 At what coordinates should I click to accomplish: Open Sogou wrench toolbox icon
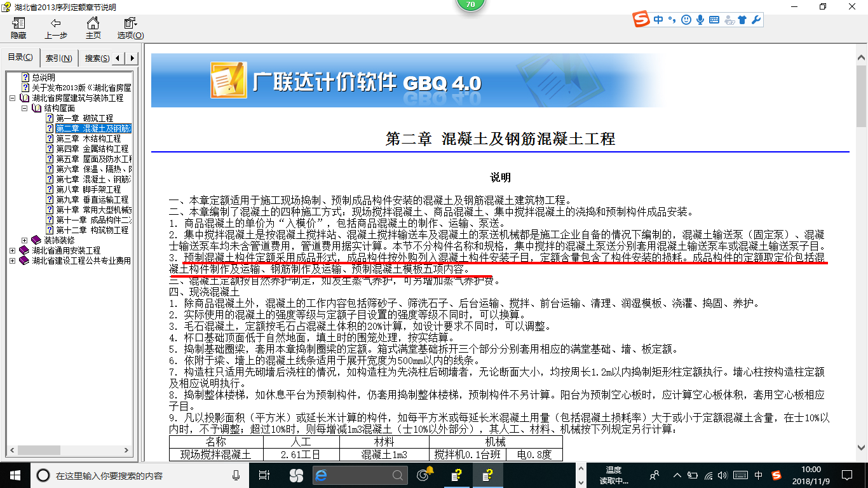pos(756,20)
